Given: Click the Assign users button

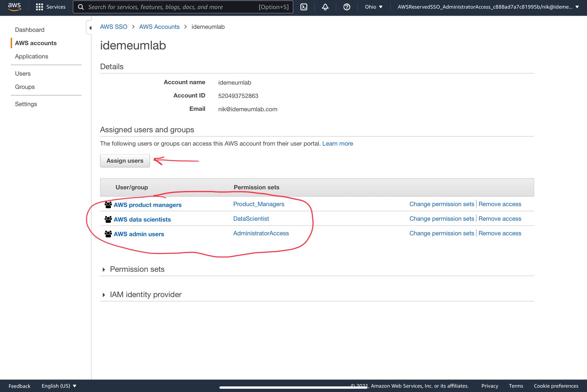Looking at the screenshot, I should coord(125,161).
